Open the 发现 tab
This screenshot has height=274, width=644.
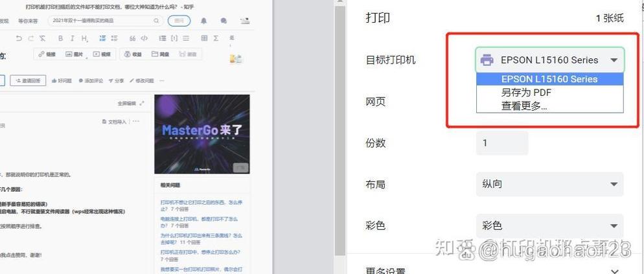pos(4,21)
